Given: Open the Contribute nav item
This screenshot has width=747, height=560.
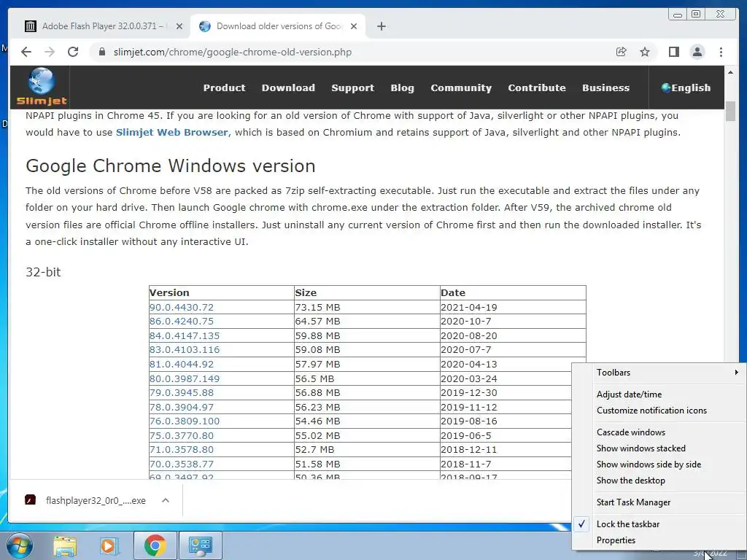Looking at the screenshot, I should (x=536, y=87).
